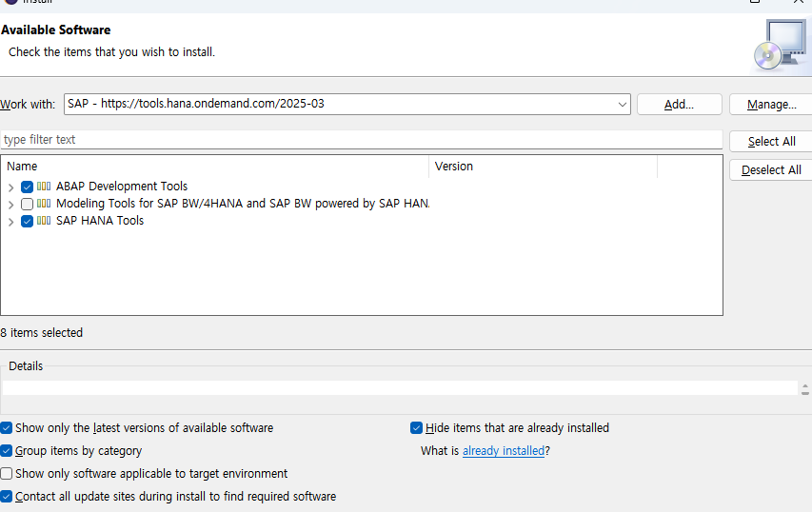Select the SAP HANA Tools row text
This screenshot has height=512, width=812.
pyautogui.click(x=100, y=221)
